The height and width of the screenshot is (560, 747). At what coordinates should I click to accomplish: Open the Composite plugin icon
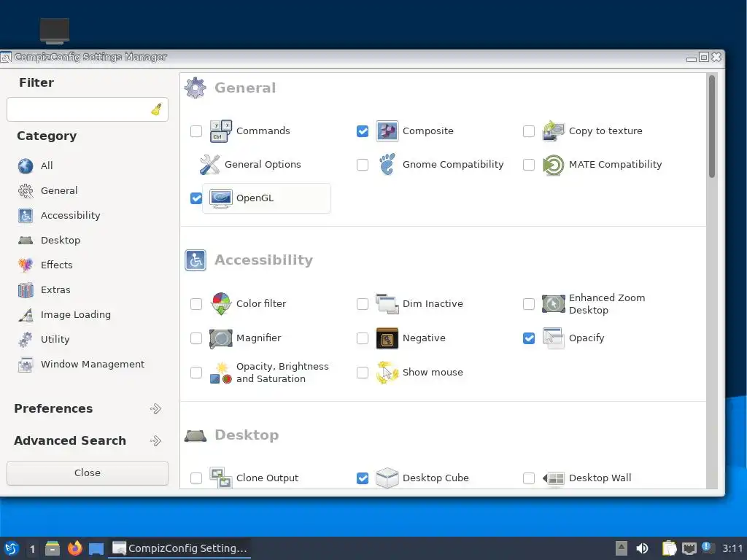click(387, 131)
